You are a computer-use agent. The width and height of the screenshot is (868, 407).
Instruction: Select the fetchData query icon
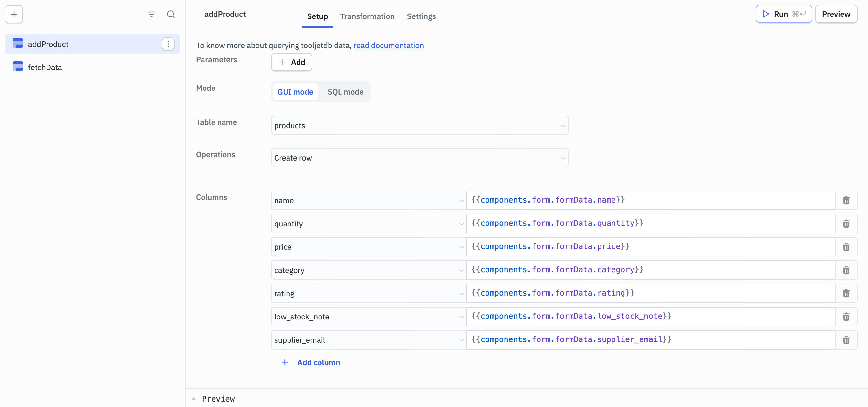tap(17, 66)
